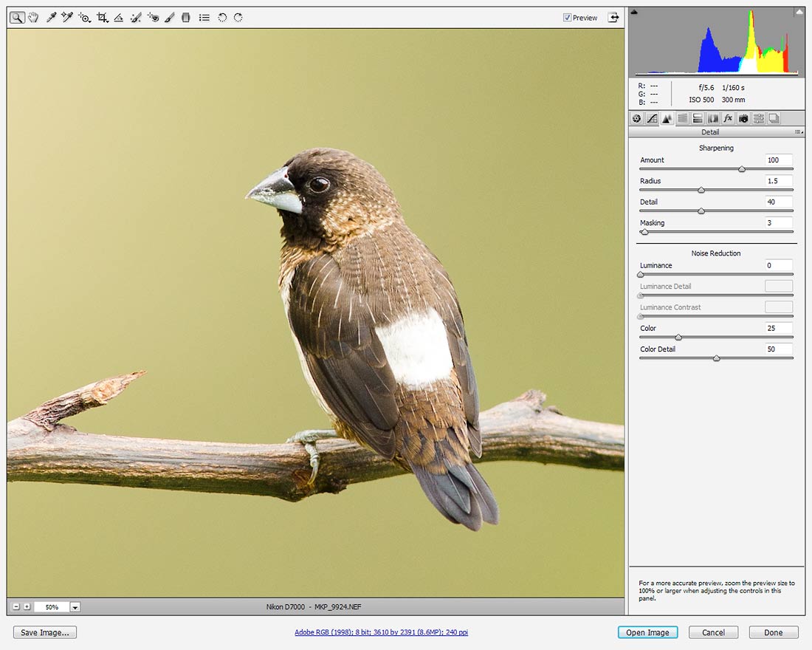
Task: Pick the White Balance eyedropper tool
Action: point(51,17)
